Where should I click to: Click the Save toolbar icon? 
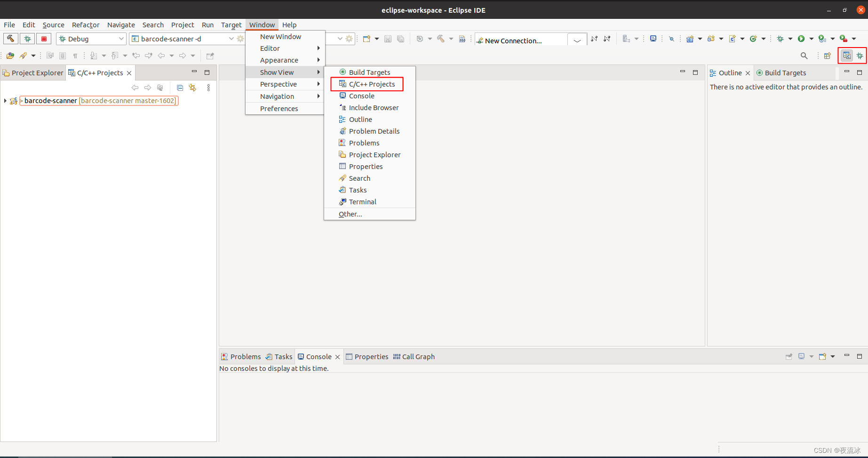pyautogui.click(x=388, y=39)
